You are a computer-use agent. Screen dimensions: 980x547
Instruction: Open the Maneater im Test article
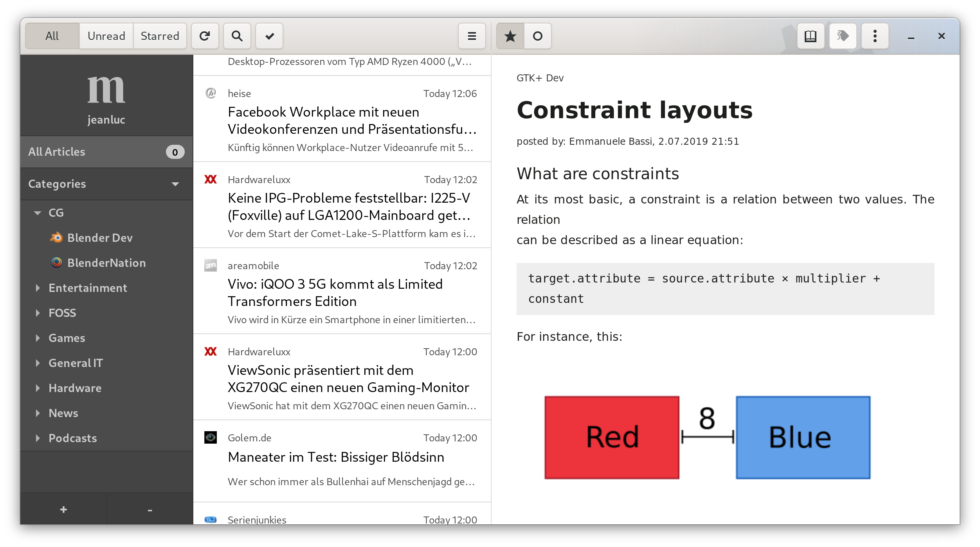click(342, 461)
